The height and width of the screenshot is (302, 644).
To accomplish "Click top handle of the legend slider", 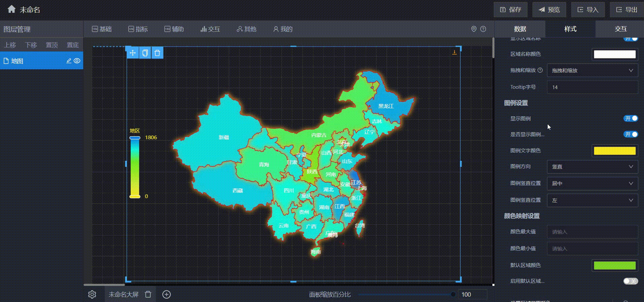I will point(135,138).
